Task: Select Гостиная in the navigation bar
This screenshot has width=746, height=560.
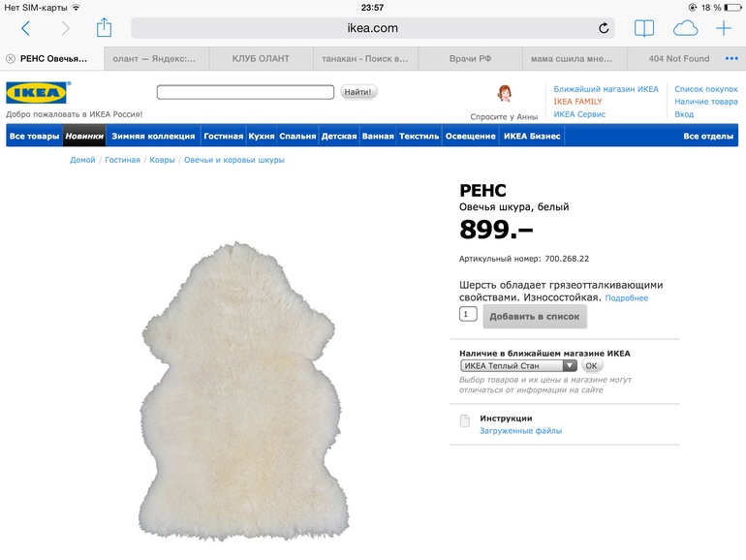Action: tap(223, 136)
